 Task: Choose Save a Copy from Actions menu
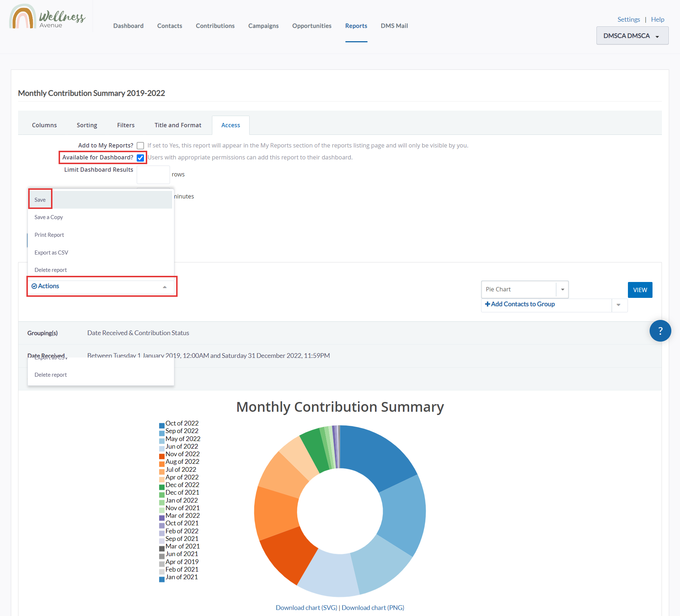point(48,217)
